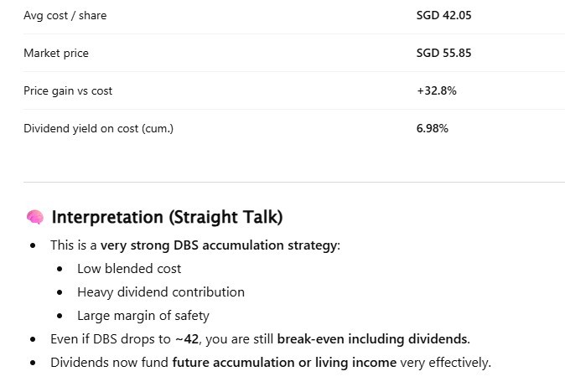Select the SGD 55.85 market price value
The image size is (565, 392).
click(443, 53)
